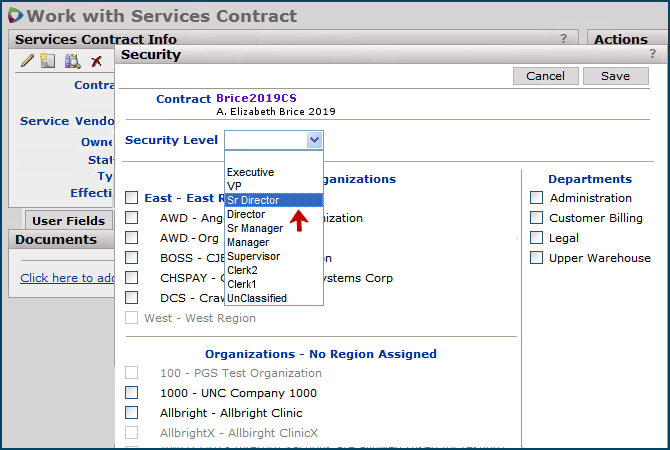This screenshot has height=450, width=670.
Task: Check the East Region checkbox
Action: point(132,198)
